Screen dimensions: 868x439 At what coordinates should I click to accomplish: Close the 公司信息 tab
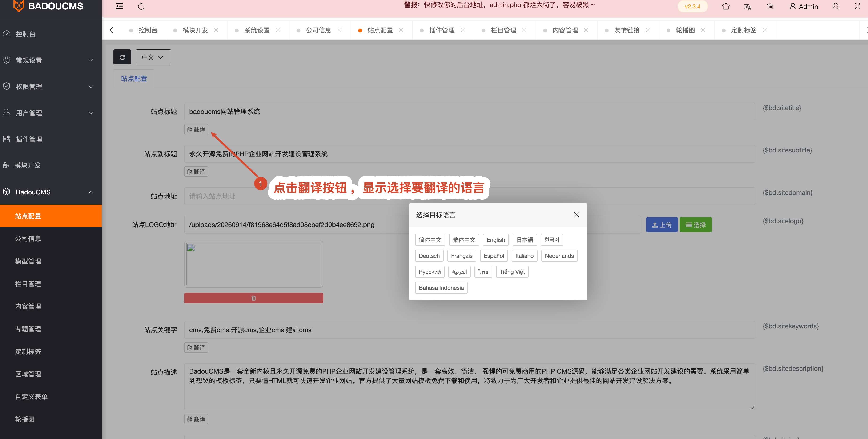339,30
